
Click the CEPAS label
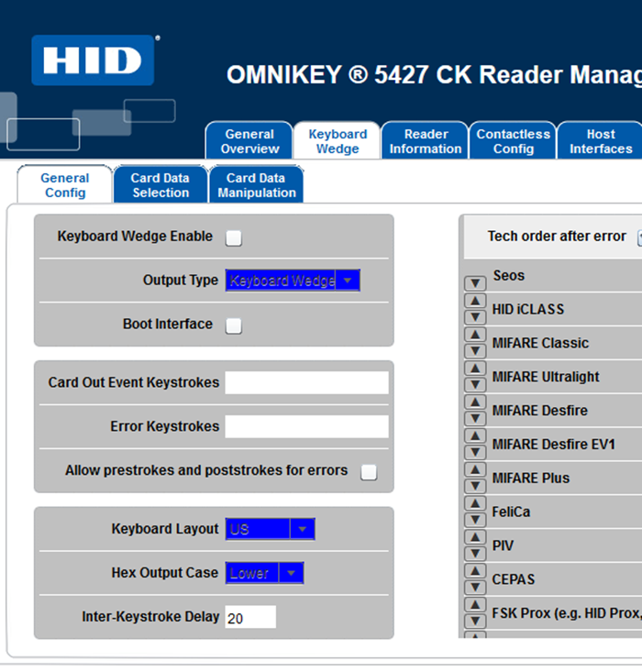514,579
